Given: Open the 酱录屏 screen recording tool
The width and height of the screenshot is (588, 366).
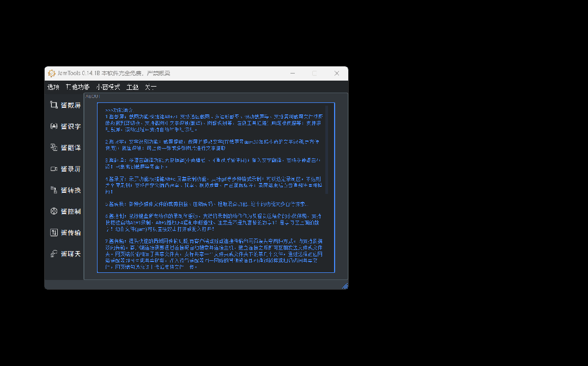Looking at the screenshot, I should point(65,169).
